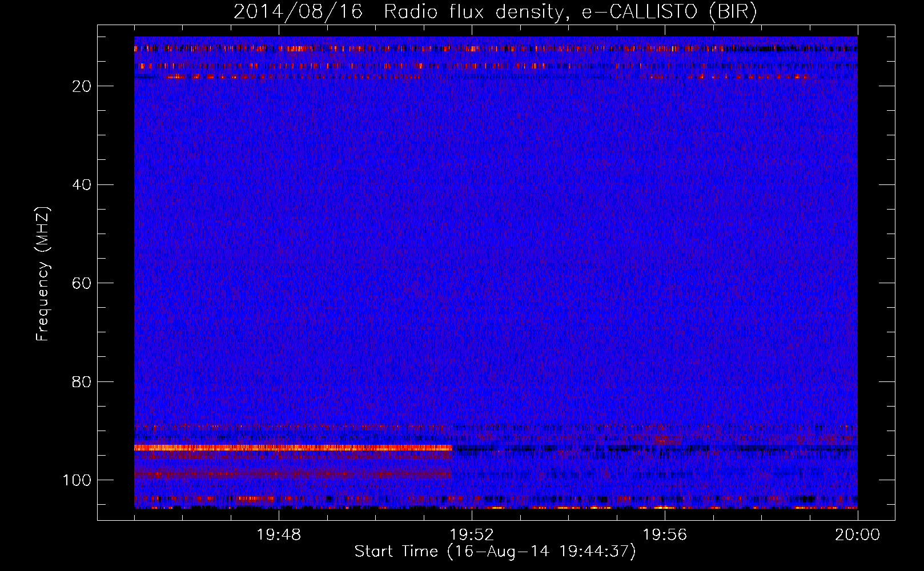Click the 'Frequency (MHZ)' axis label
The image size is (924, 571).
click(x=43, y=274)
